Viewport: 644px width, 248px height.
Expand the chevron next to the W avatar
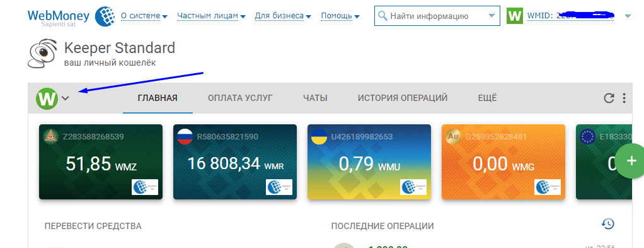pyautogui.click(x=65, y=98)
